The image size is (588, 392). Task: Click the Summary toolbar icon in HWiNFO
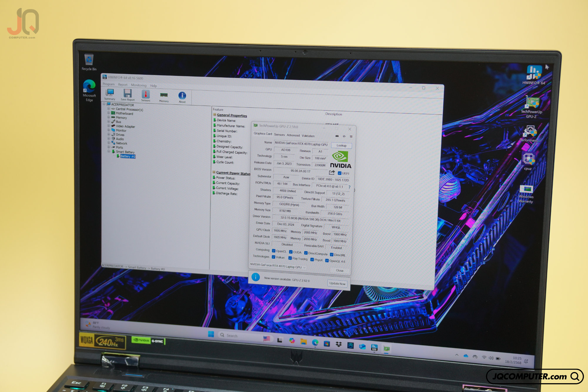tap(110, 94)
